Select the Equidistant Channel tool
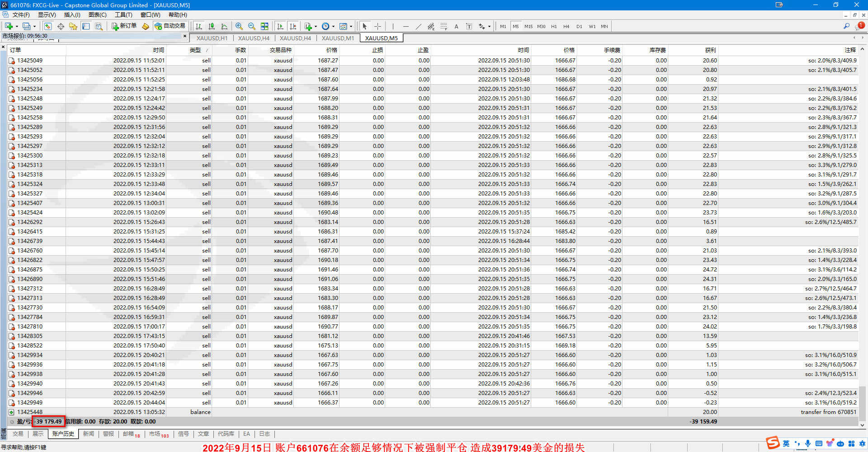This screenshot has width=868, height=452. point(431,26)
